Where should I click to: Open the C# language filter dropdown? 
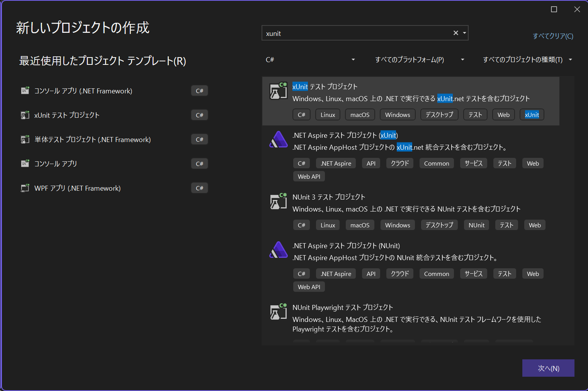coord(310,59)
